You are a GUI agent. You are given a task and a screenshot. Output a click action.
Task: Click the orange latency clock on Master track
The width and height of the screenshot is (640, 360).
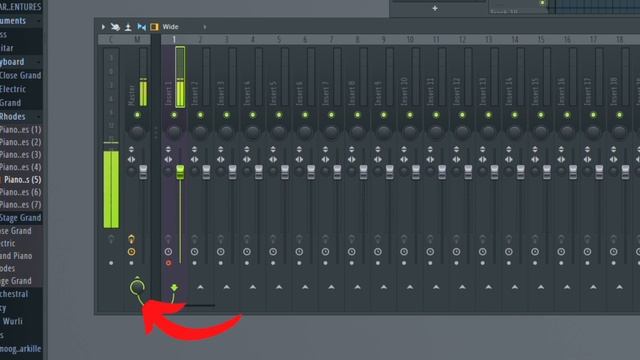point(131,252)
